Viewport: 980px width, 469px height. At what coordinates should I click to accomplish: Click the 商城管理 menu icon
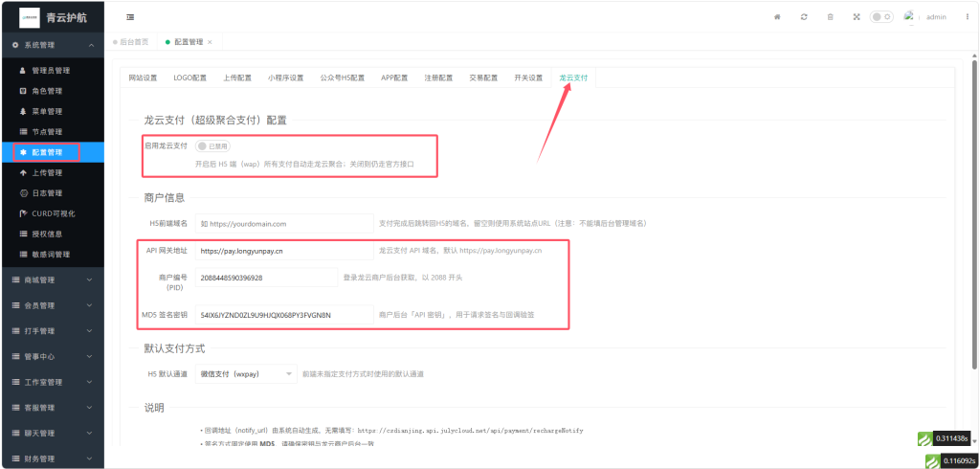pyautogui.click(x=15, y=279)
